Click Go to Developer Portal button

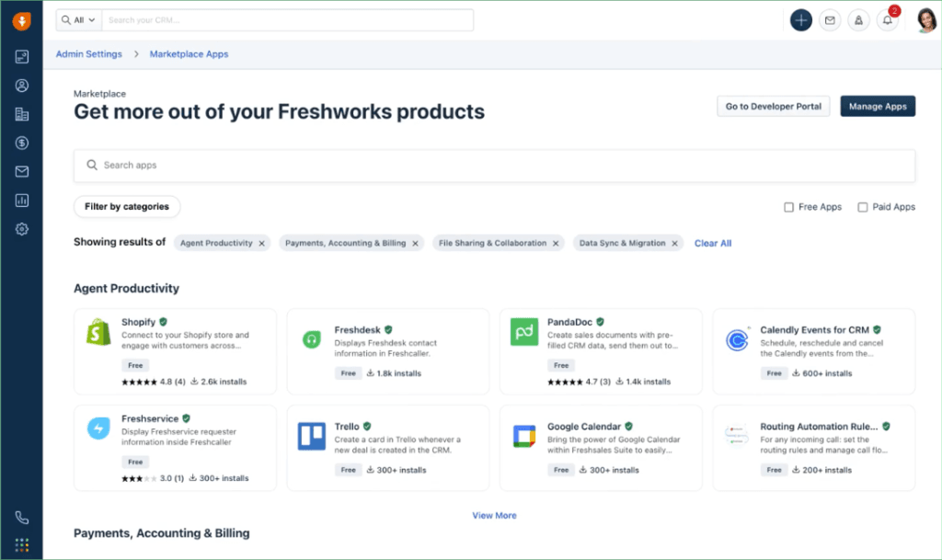coord(773,107)
